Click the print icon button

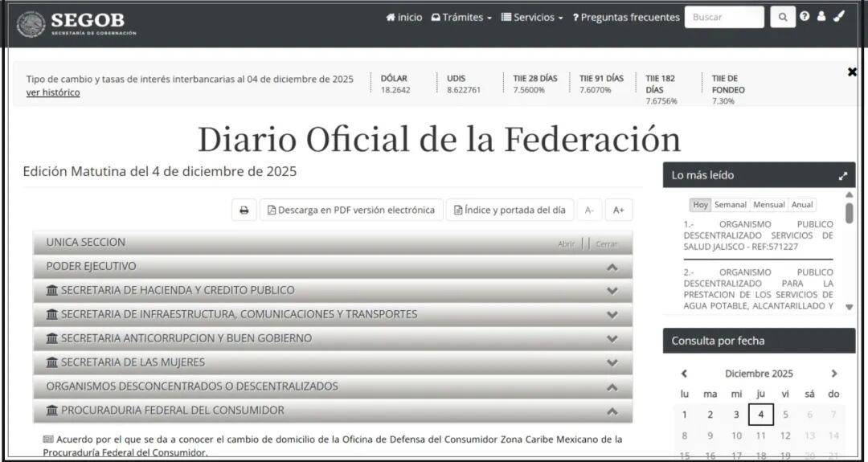pos(244,211)
